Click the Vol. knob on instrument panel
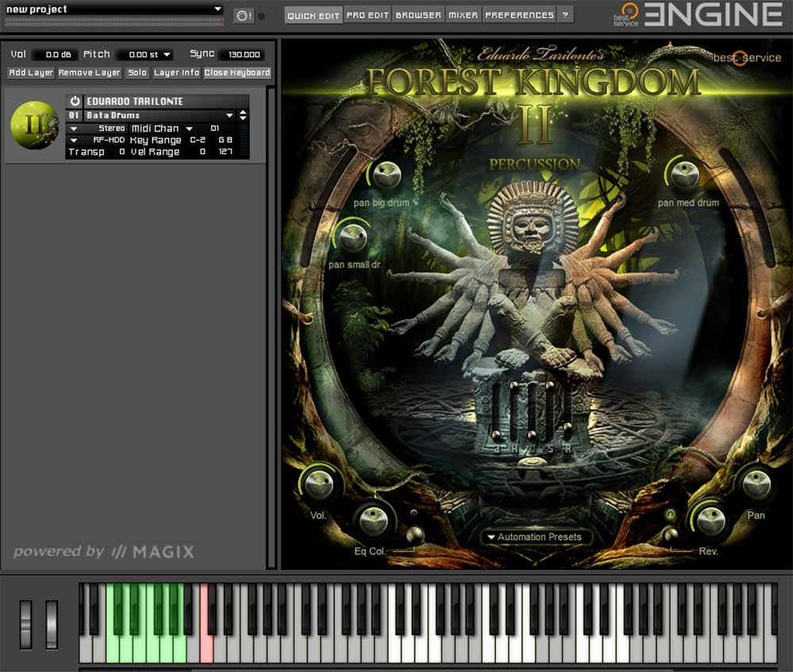The width and height of the screenshot is (793, 672). [x=319, y=482]
